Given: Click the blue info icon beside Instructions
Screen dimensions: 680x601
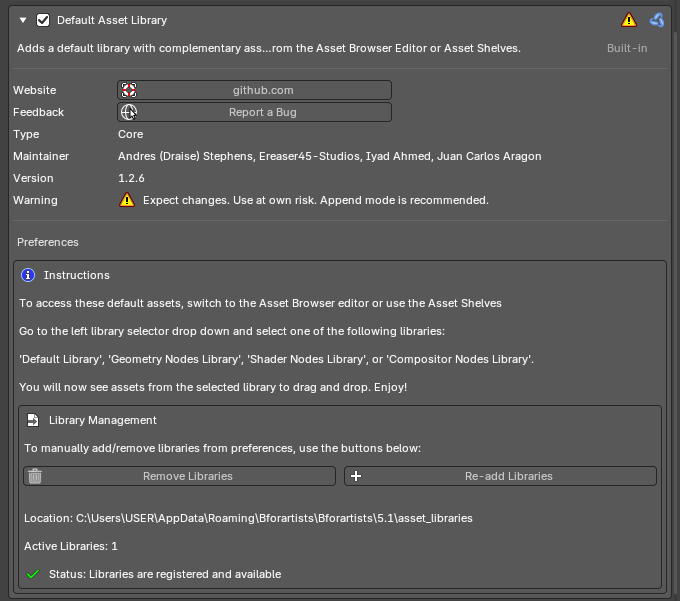Looking at the screenshot, I should [28, 275].
